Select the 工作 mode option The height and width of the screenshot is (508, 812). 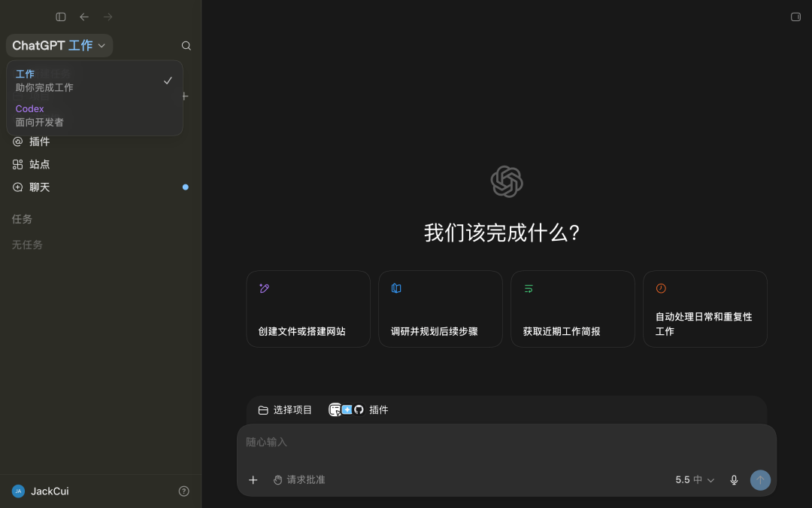pyautogui.click(x=94, y=81)
